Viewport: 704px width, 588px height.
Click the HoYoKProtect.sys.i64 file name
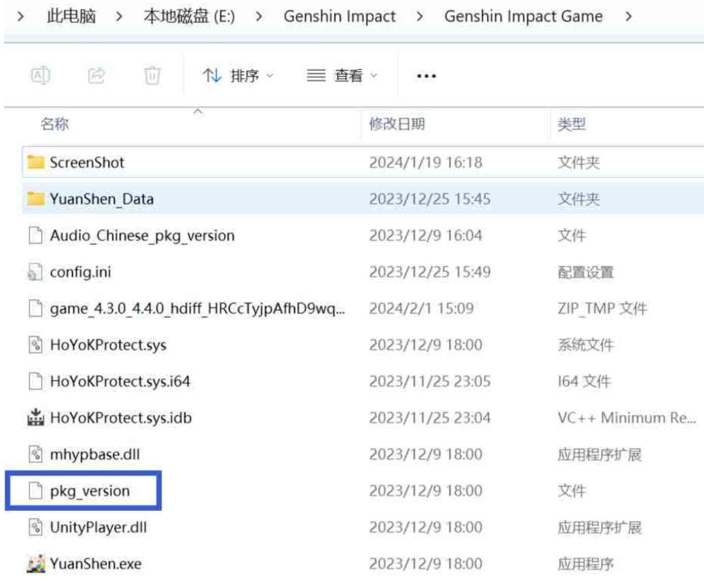point(120,381)
